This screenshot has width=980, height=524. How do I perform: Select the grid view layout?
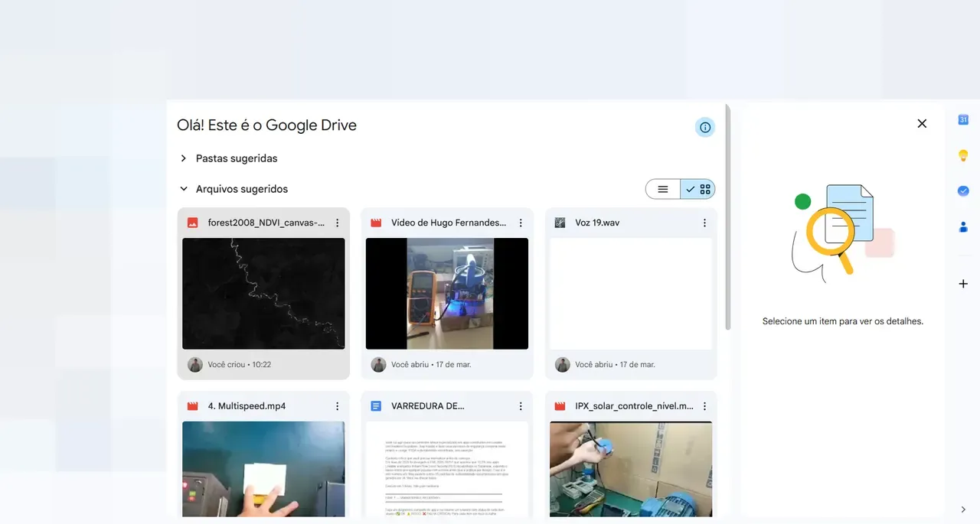pos(697,189)
